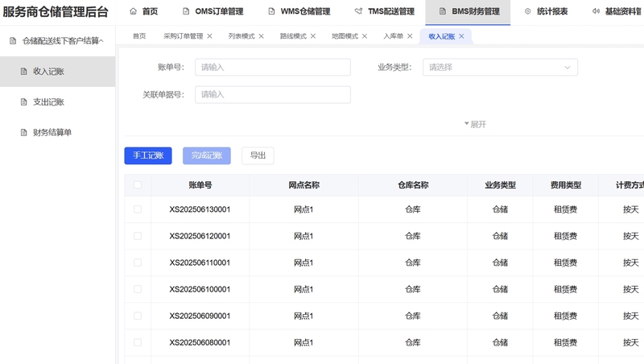Click the 完成记账 button

point(207,155)
